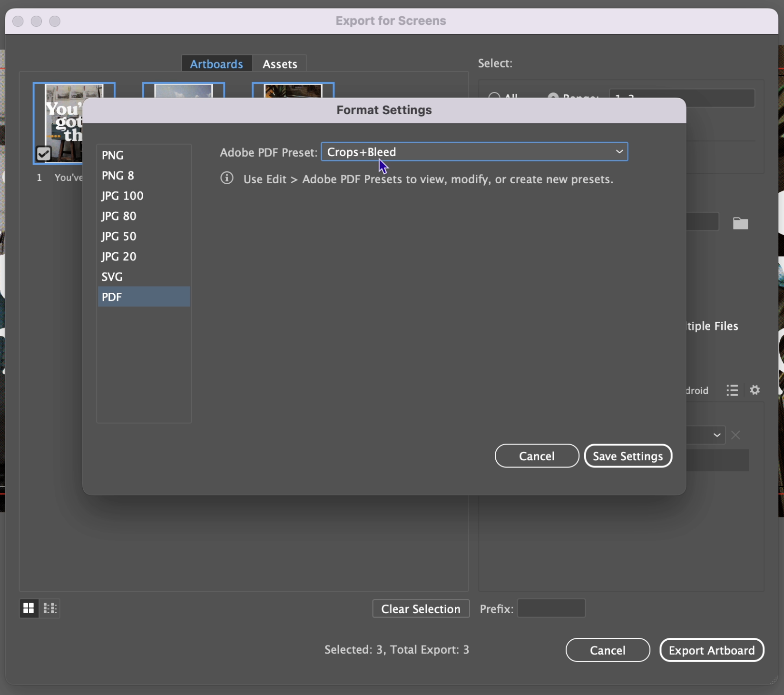Toggle checkbox on first artboard thumbnail
Viewport: 784px width, 695px height.
pos(43,154)
